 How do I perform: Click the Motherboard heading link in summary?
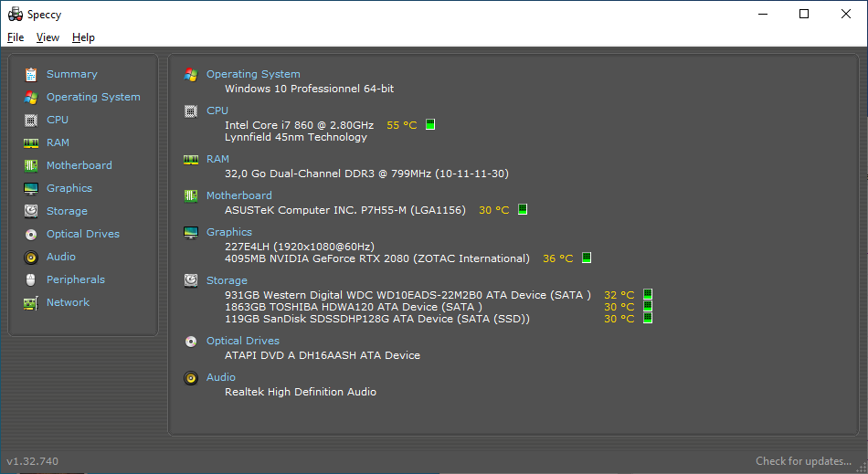(x=239, y=195)
